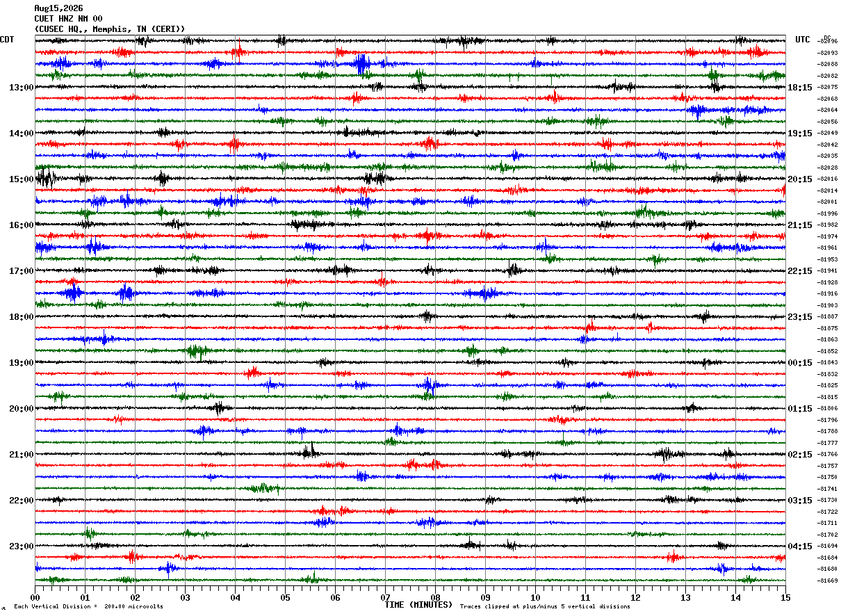Click the DC offset value -81887
This screenshot has height=616, width=841.
coord(828,316)
